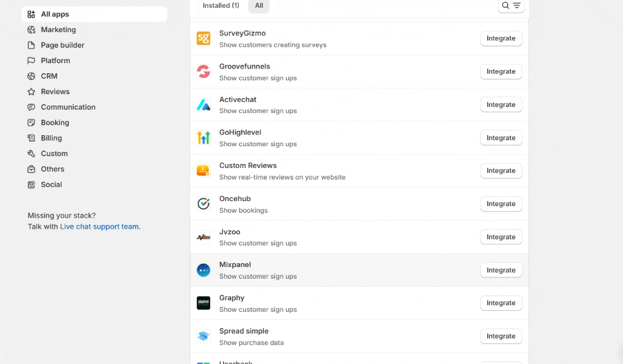This screenshot has height=364, width=623.
Task: Click the Page builder document icon
Action: (31, 45)
